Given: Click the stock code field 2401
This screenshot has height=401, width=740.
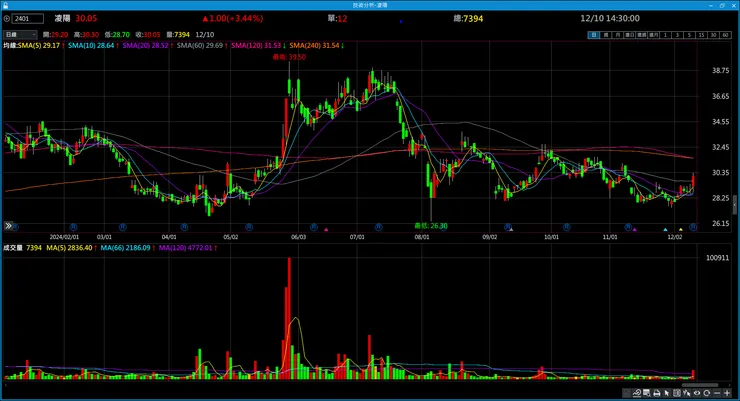Looking at the screenshot, I should 28,19.
